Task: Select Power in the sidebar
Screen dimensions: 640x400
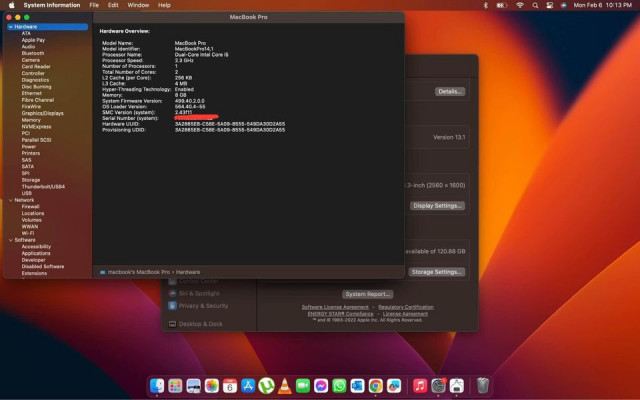Action: [x=29, y=147]
